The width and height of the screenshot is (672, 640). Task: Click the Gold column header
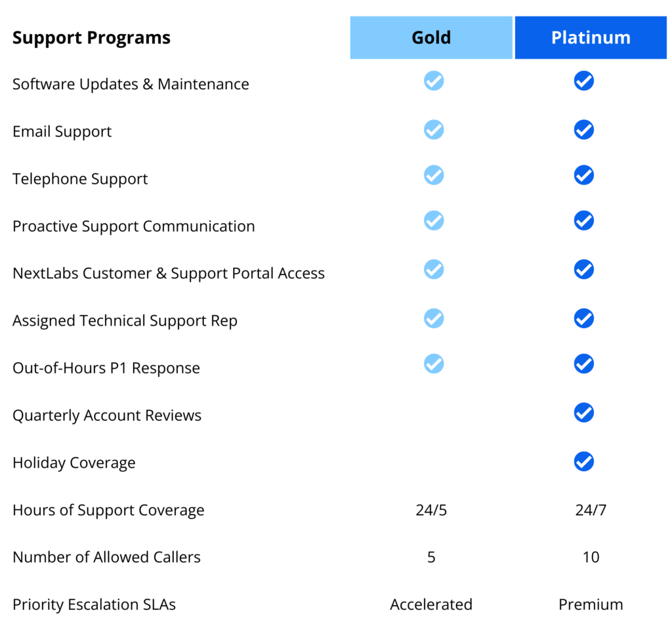coord(431,37)
